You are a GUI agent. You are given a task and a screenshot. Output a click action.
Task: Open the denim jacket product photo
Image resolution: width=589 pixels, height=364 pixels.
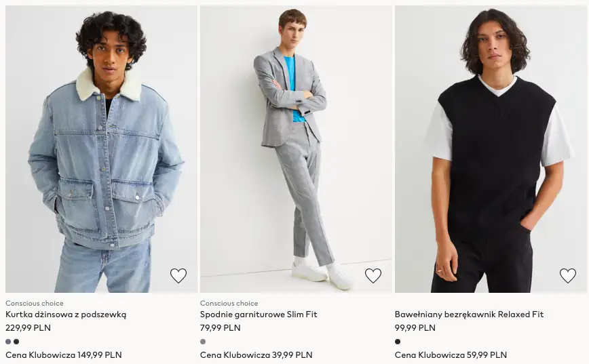(101, 149)
